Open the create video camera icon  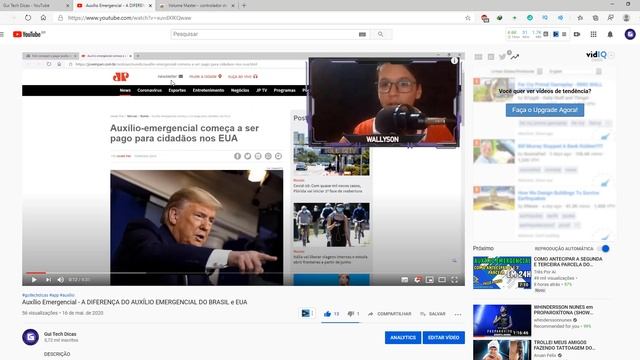point(577,34)
